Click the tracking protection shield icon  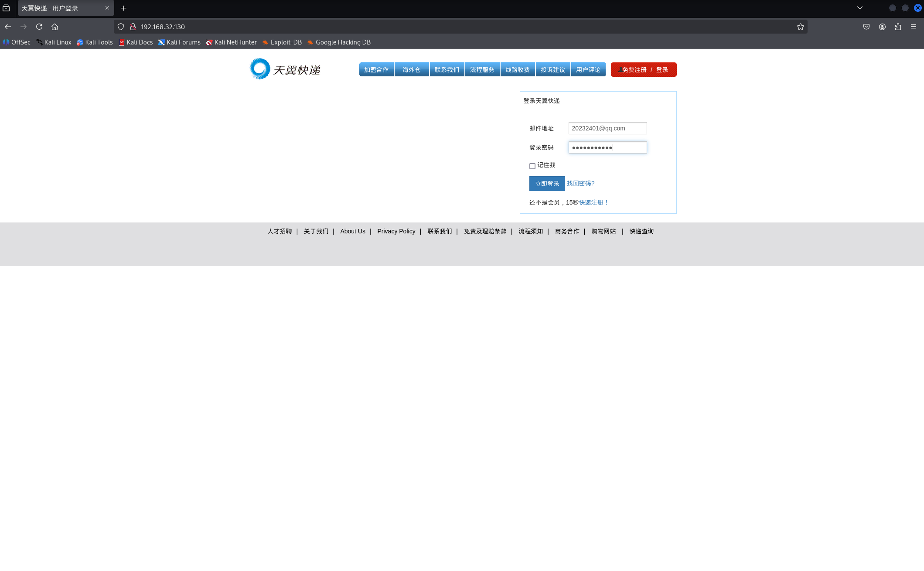click(121, 27)
